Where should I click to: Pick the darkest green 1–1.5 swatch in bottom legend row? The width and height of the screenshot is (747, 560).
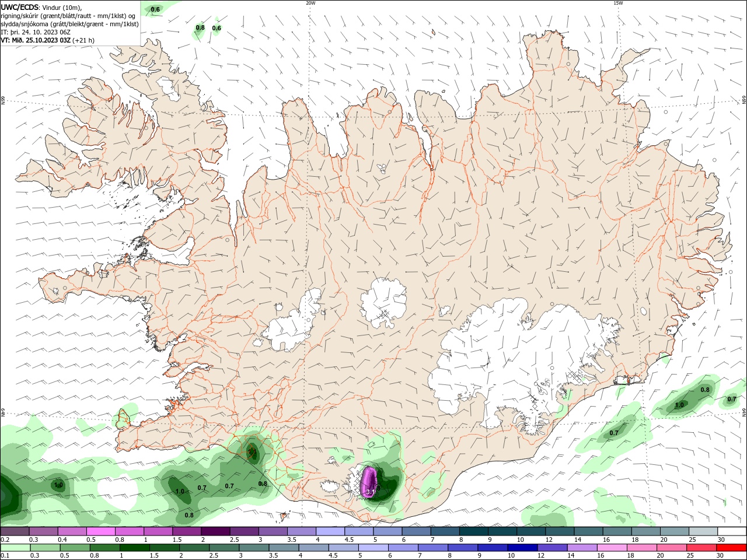tap(134, 548)
